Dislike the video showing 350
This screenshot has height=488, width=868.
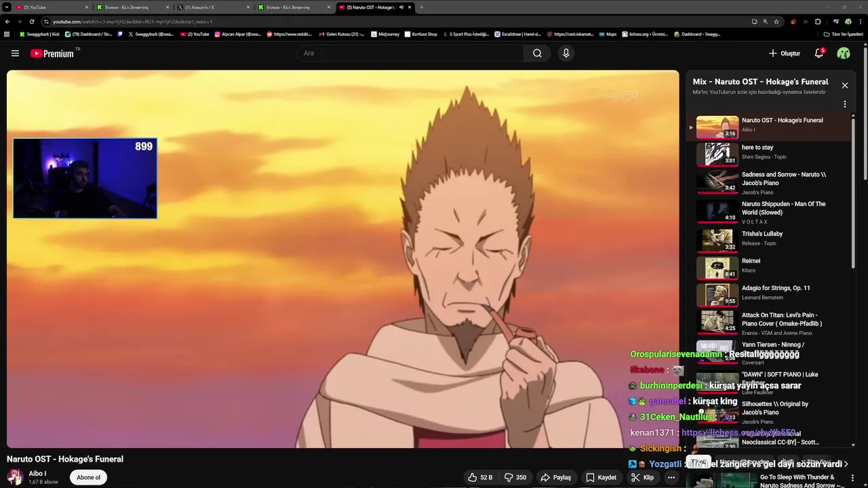516,477
